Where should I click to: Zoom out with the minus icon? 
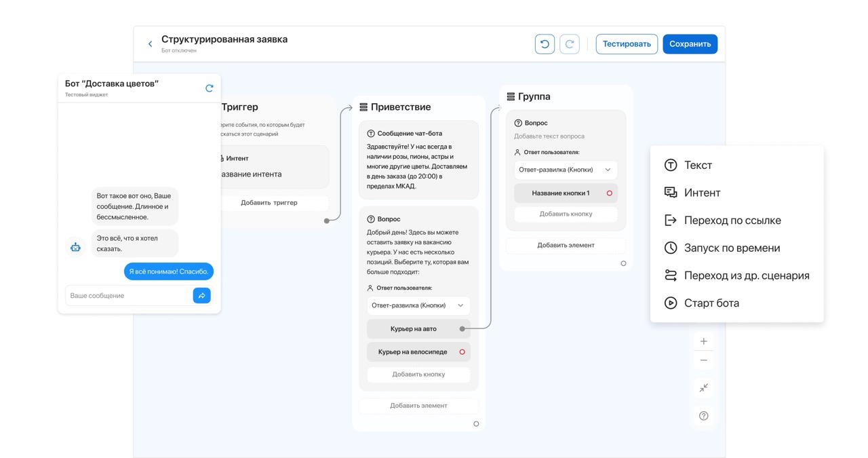(x=703, y=360)
